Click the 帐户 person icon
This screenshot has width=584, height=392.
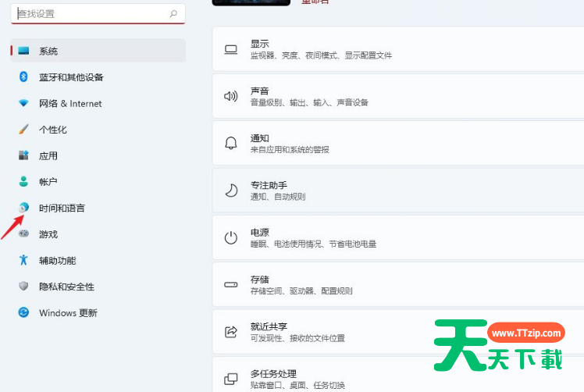point(23,182)
